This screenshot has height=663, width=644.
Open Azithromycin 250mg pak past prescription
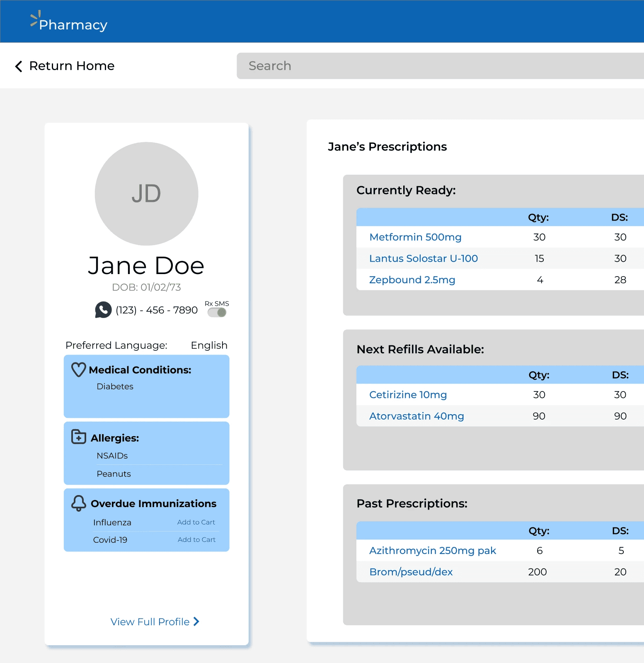pos(433,551)
